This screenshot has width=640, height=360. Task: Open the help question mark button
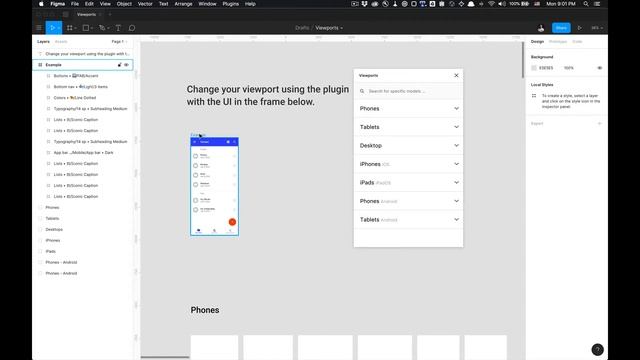tap(597, 350)
